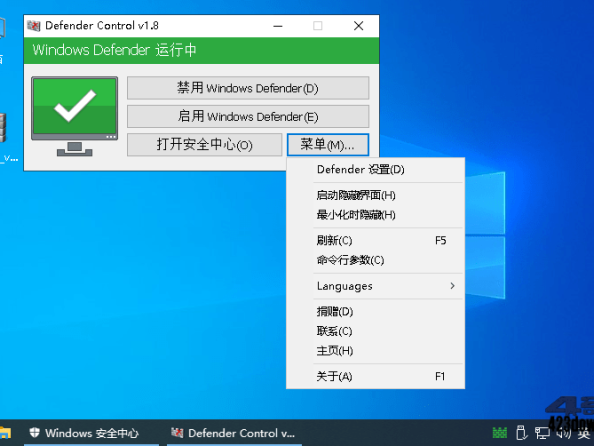The width and height of the screenshot is (594, 446).
Task: Click the Defender Control title bar icon
Action: point(34,26)
